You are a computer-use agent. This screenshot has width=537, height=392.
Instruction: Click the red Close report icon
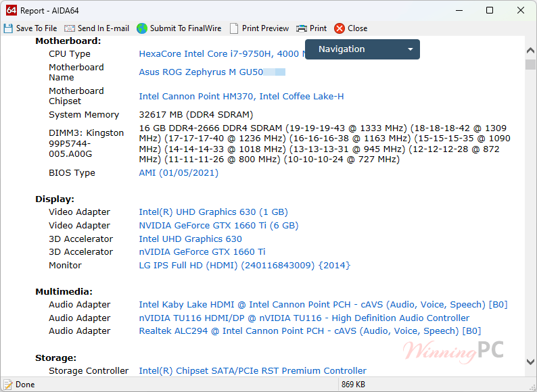pos(340,28)
